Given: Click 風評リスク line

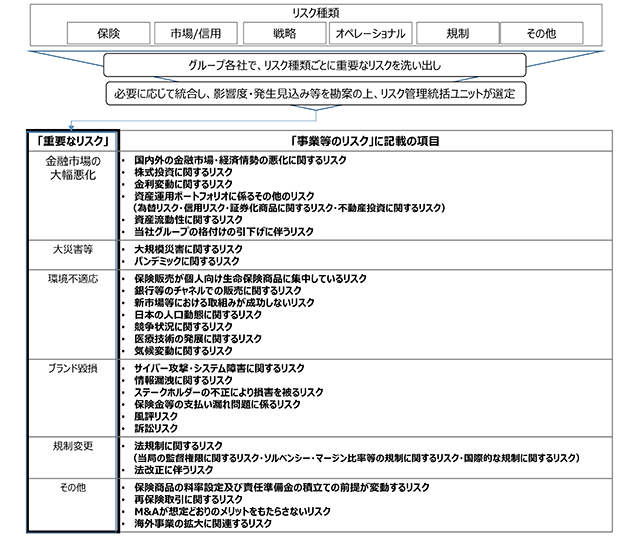Looking at the screenshot, I should 156,416.
